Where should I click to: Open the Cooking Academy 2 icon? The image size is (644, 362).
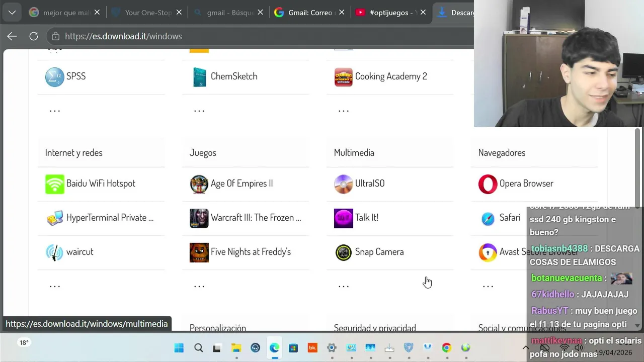(x=344, y=77)
